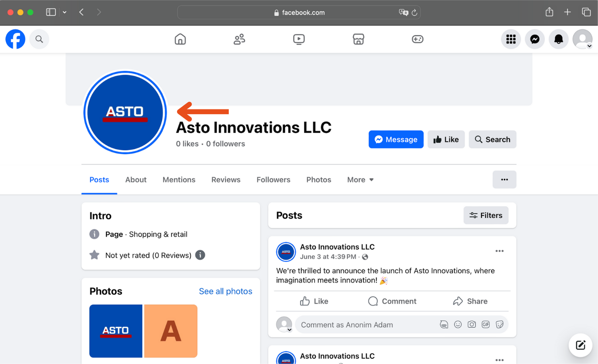
Task: Add a GIF to the comment
Action: click(x=486, y=324)
